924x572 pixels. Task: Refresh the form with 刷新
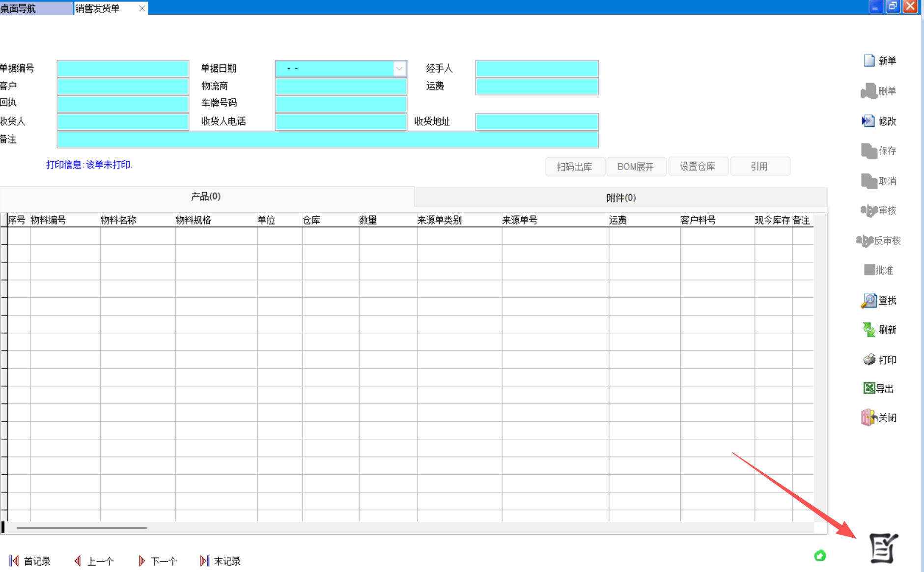[x=868, y=330]
